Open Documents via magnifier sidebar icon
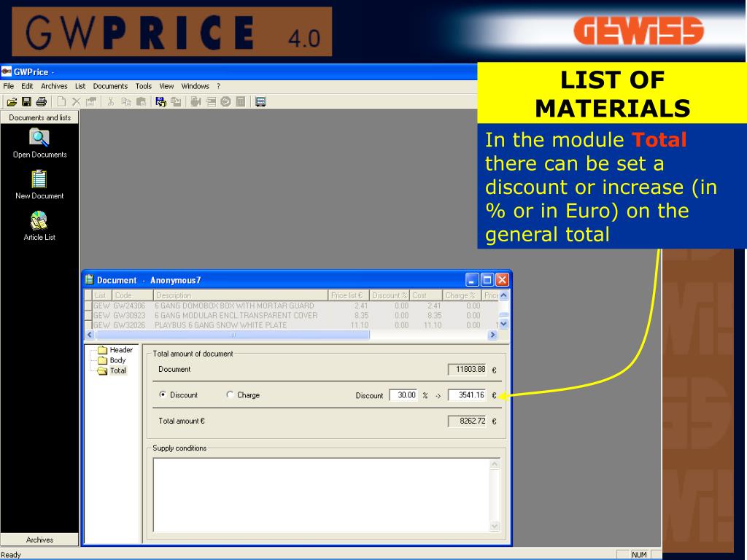 [x=39, y=138]
